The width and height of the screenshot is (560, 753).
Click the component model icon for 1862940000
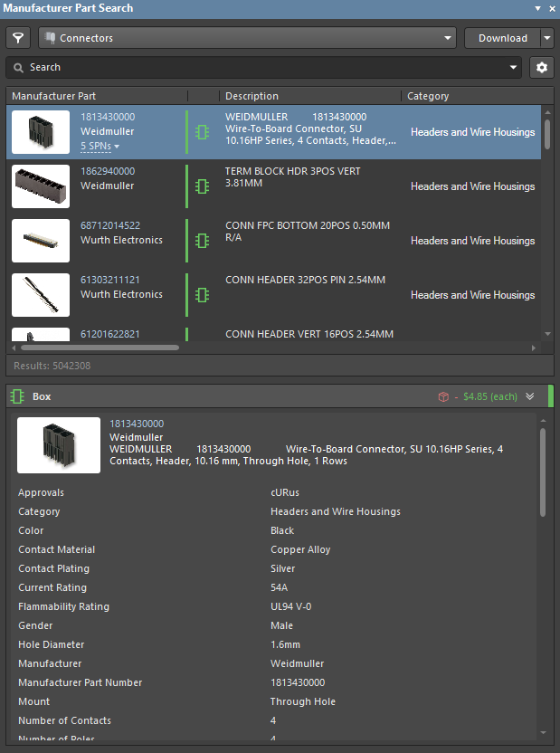coord(202,186)
